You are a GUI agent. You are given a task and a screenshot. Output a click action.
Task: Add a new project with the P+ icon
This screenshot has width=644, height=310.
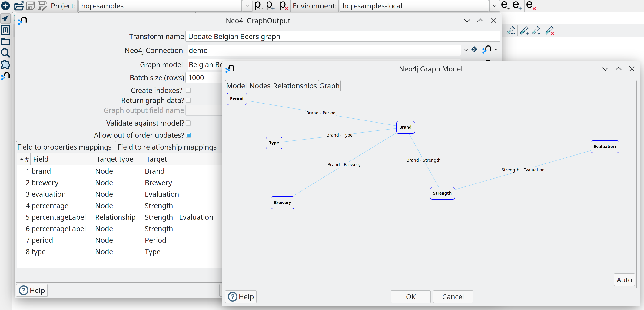(269, 6)
